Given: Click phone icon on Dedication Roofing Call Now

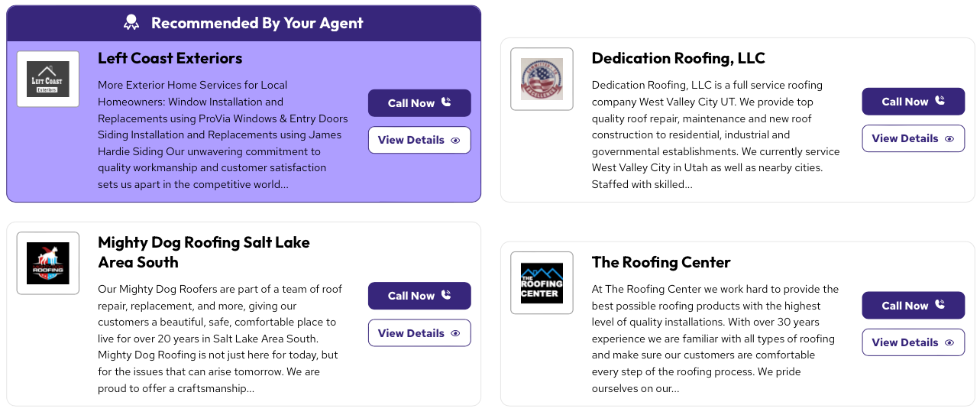Looking at the screenshot, I should [940, 101].
